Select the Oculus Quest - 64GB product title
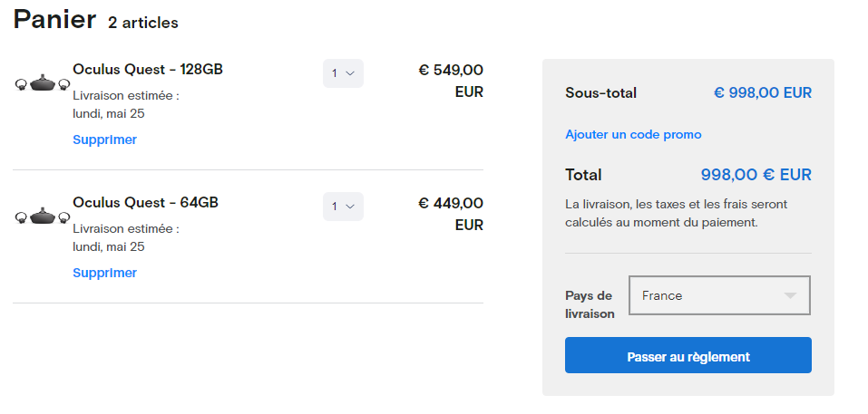The image size is (868, 414). [145, 202]
